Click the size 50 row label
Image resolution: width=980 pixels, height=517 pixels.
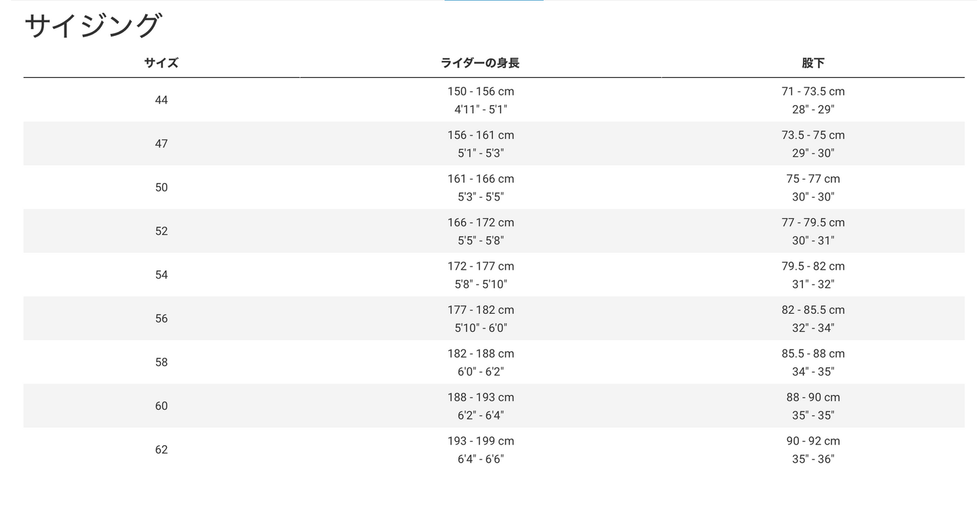pyautogui.click(x=161, y=188)
